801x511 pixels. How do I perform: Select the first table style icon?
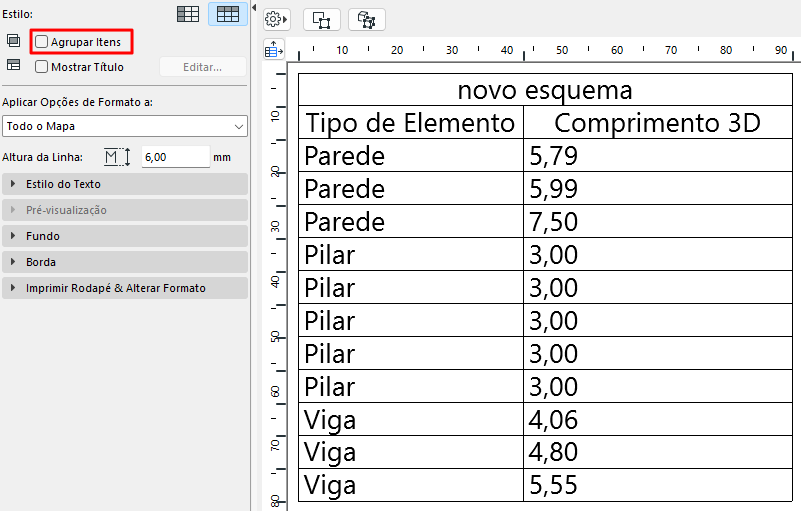187,14
